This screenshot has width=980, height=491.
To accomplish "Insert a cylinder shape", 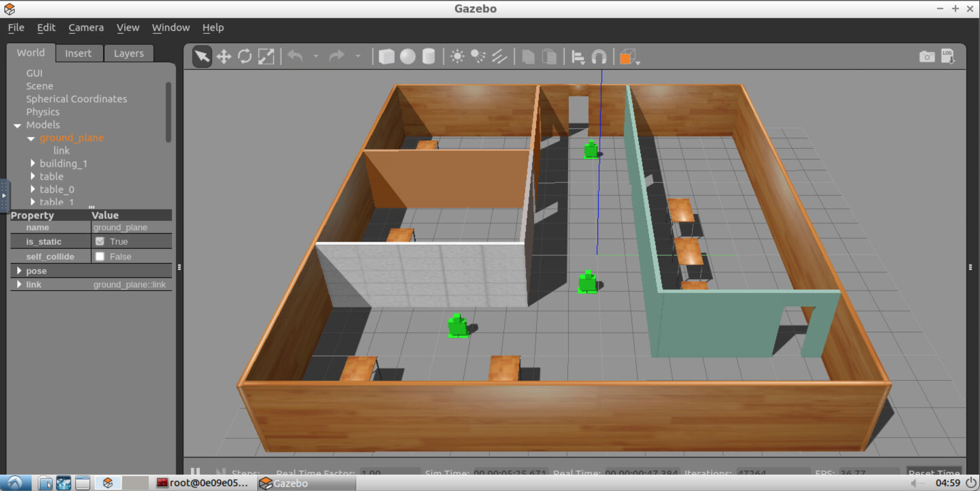I will (x=429, y=57).
